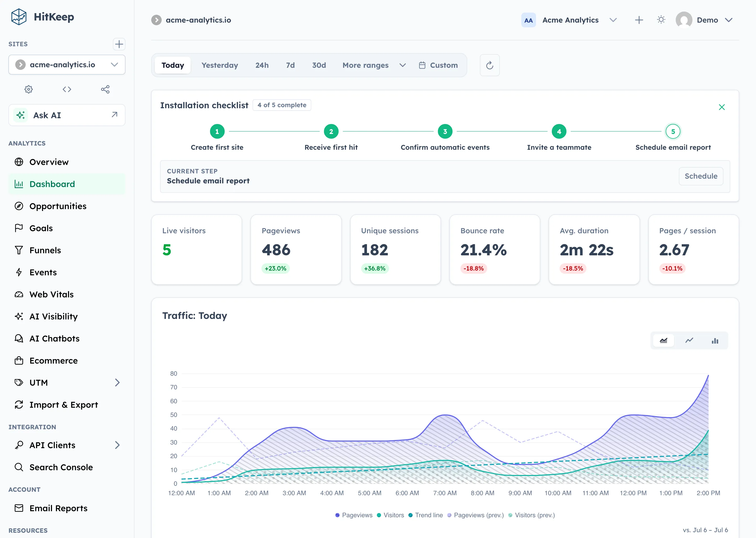Switch to the 30d range

pos(319,65)
